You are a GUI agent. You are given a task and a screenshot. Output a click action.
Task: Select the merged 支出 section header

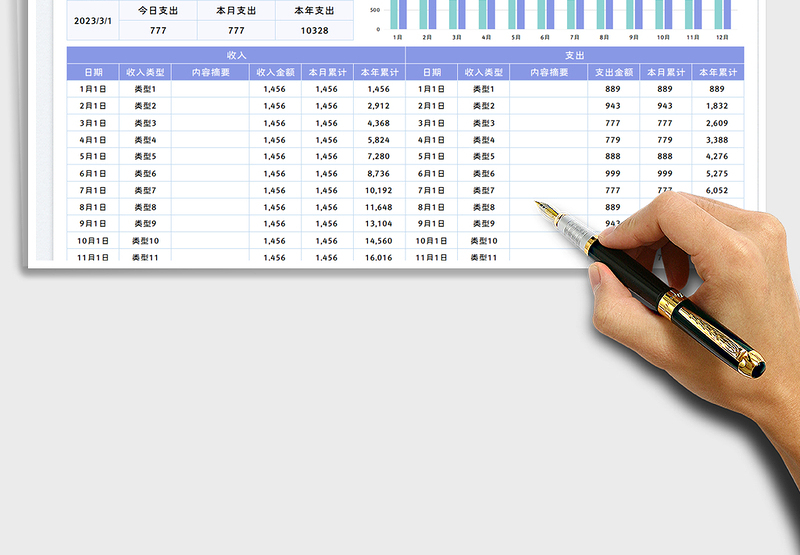(574, 56)
